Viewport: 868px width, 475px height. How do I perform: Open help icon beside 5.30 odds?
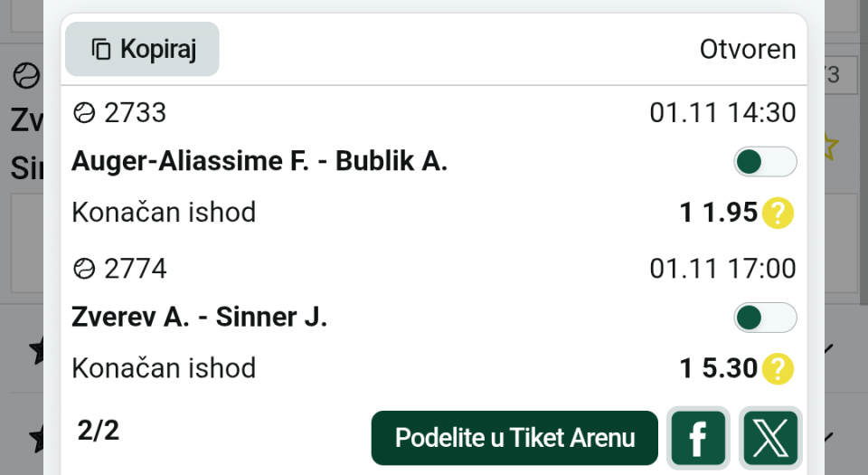[x=778, y=368]
